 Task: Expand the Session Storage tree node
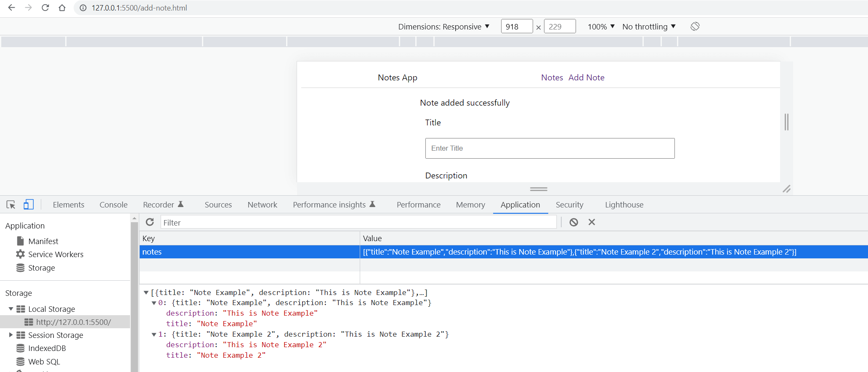tap(11, 335)
